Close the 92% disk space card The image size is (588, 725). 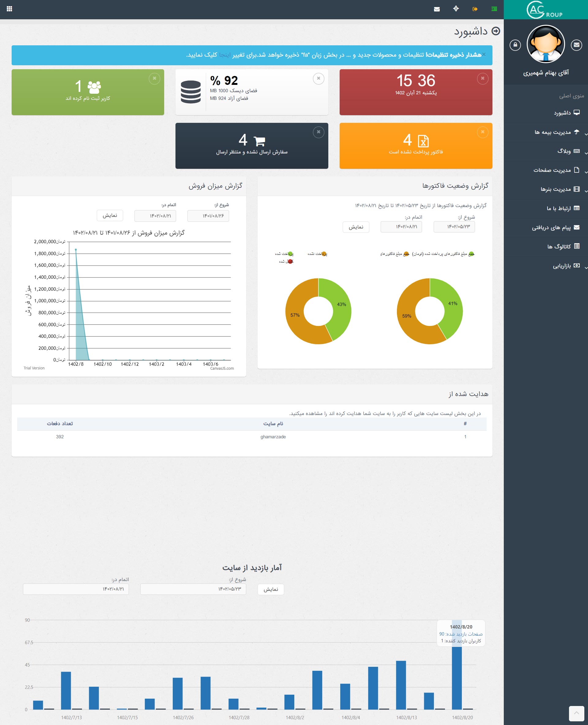[318, 78]
